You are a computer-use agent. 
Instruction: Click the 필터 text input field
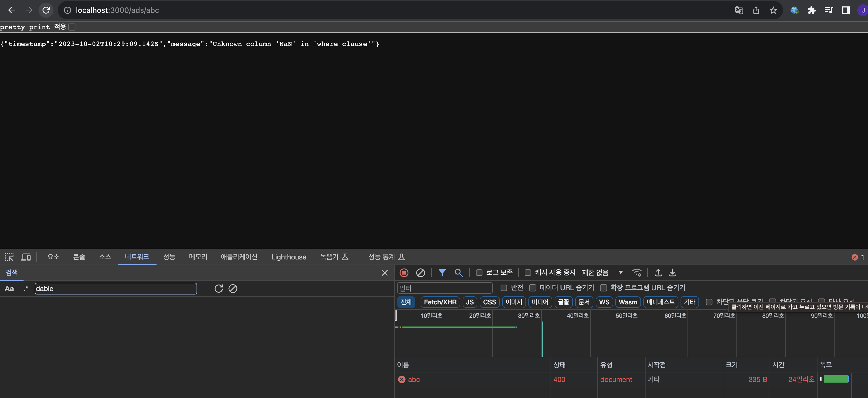pyautogui.click(x=444, y=288)
